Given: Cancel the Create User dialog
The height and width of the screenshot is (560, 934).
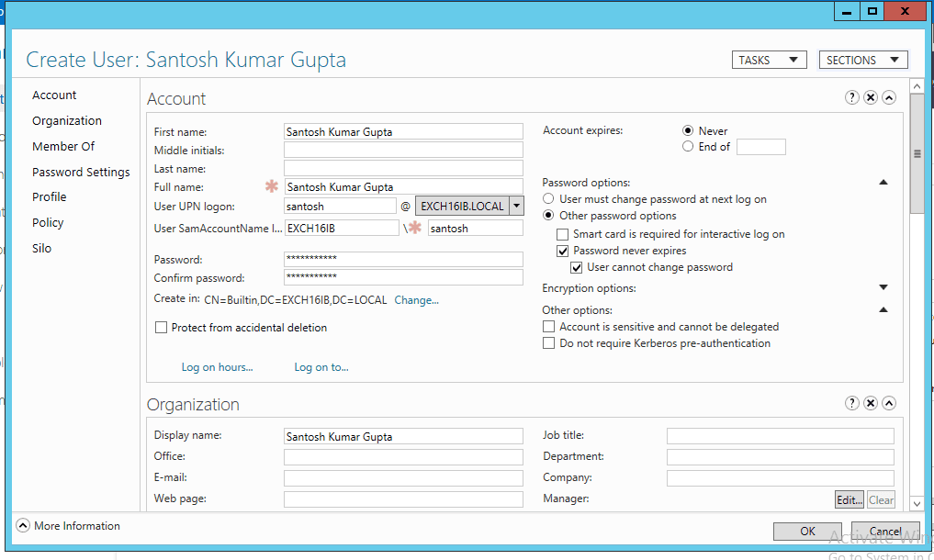Looking at the screenshot, I should [885, 531].
